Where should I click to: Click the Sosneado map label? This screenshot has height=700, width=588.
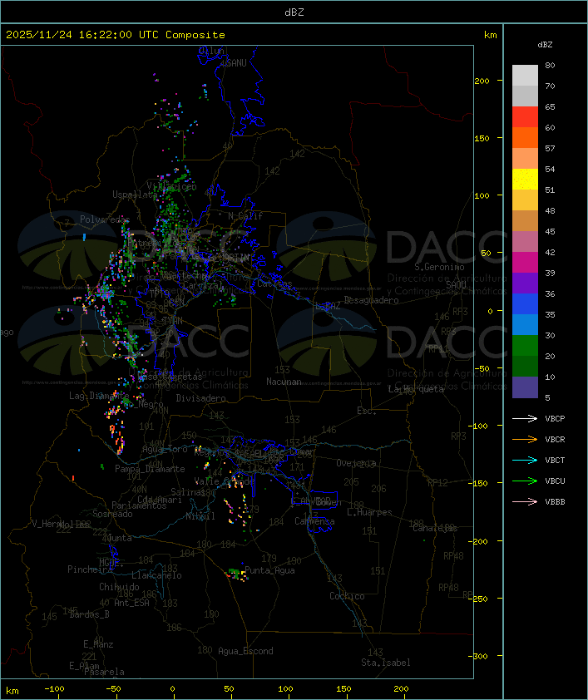pyautogui.click(x=112, y=514)
